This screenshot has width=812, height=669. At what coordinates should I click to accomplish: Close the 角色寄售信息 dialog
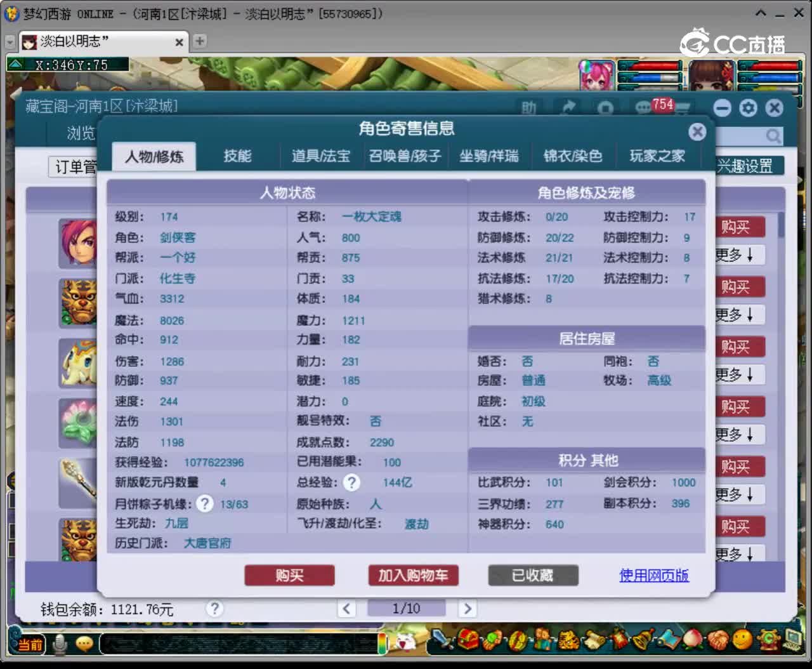(x=697, y=131)
